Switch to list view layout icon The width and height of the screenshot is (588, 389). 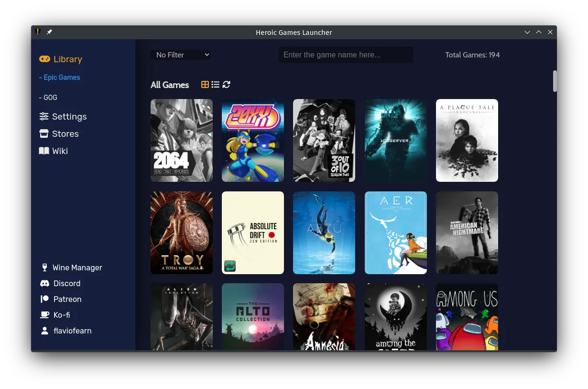click(216, 85)
